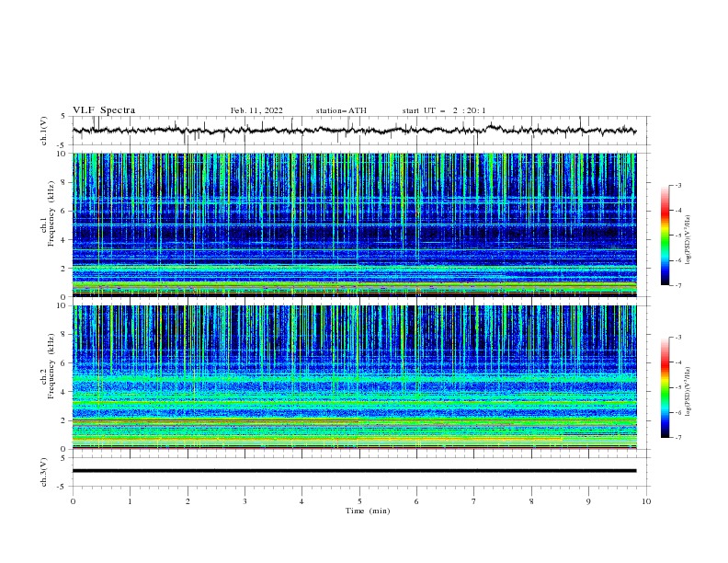Click time axis tick label "5"
Image resolution: width=728 pixels, height=563 pixels.
359,501
